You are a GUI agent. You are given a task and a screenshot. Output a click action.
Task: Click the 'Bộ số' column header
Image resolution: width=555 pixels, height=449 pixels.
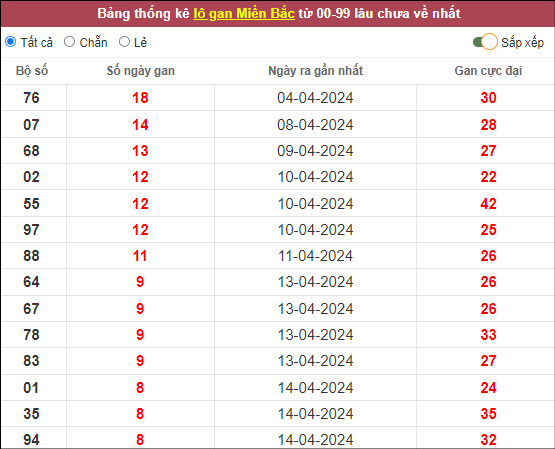(32, 71)
